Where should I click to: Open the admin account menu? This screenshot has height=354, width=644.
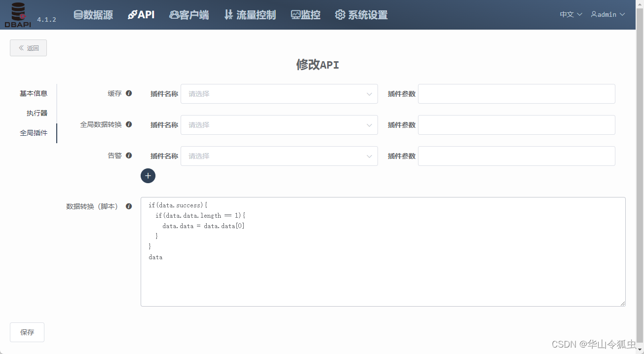pos(607,14)
